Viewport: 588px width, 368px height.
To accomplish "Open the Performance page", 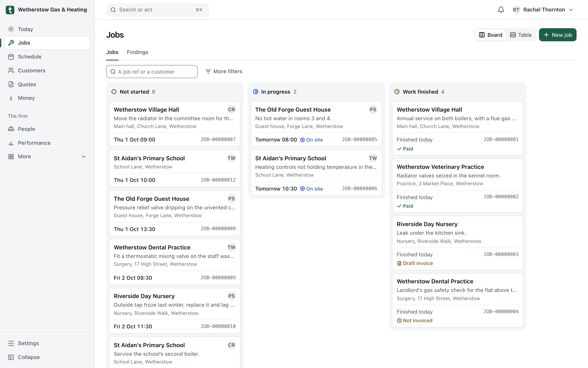I will pyautogui.click(x=47, y=143).
